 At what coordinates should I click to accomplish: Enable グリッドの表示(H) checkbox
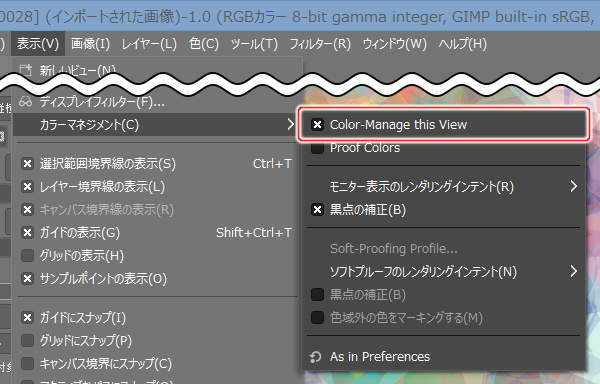(x=28, y=255)
